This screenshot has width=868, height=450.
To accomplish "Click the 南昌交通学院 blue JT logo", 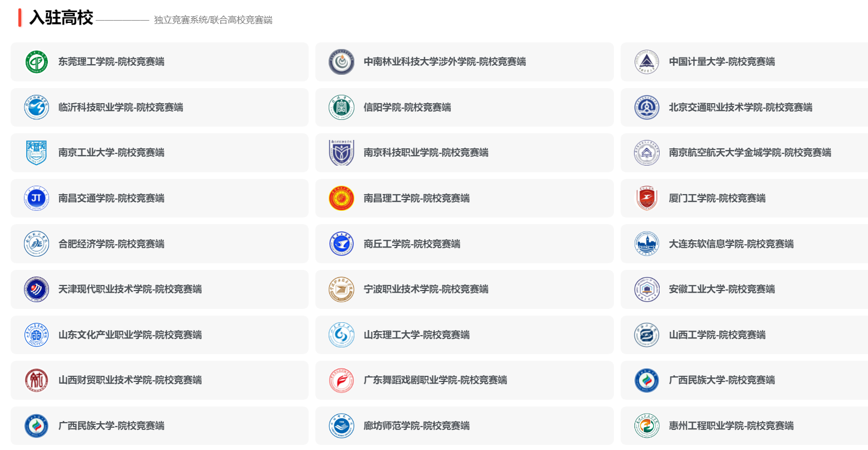I will (37, 199).
